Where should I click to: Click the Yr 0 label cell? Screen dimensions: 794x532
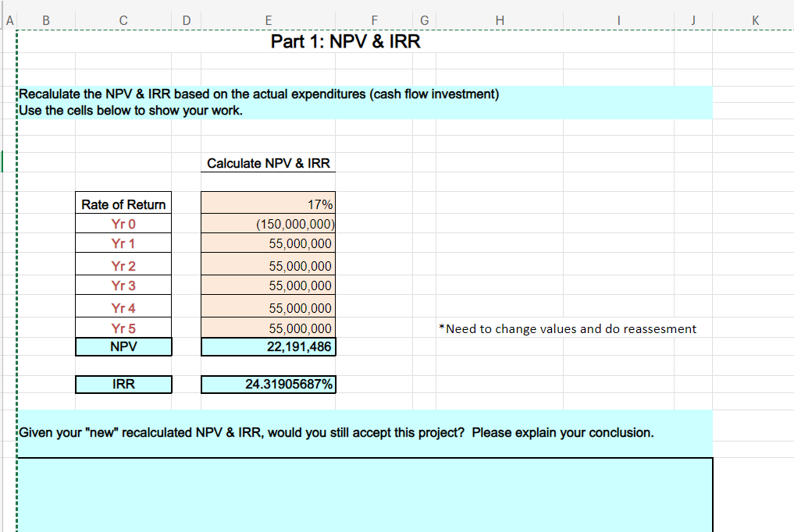[123, 224]
